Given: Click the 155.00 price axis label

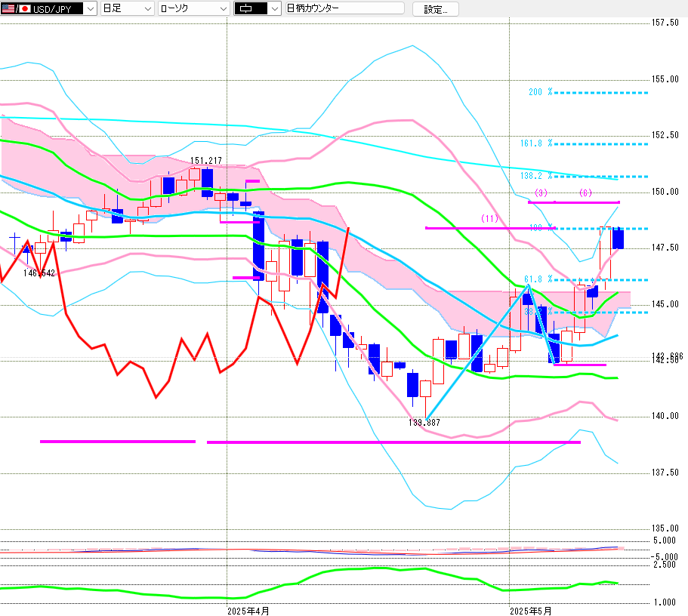Looking at the screenshot, I should point(665,79).
